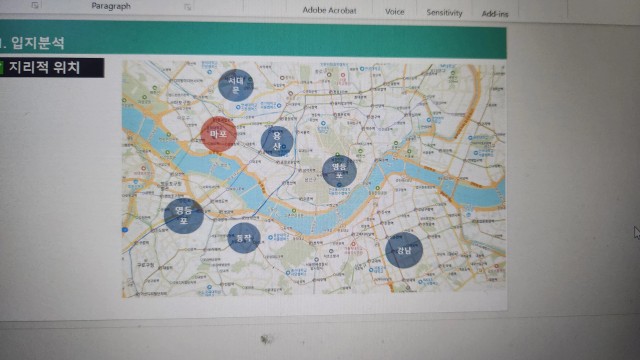Open the Adobe Acrobat ribbon group
Screen dimensions: 640x360
(329, 10)
